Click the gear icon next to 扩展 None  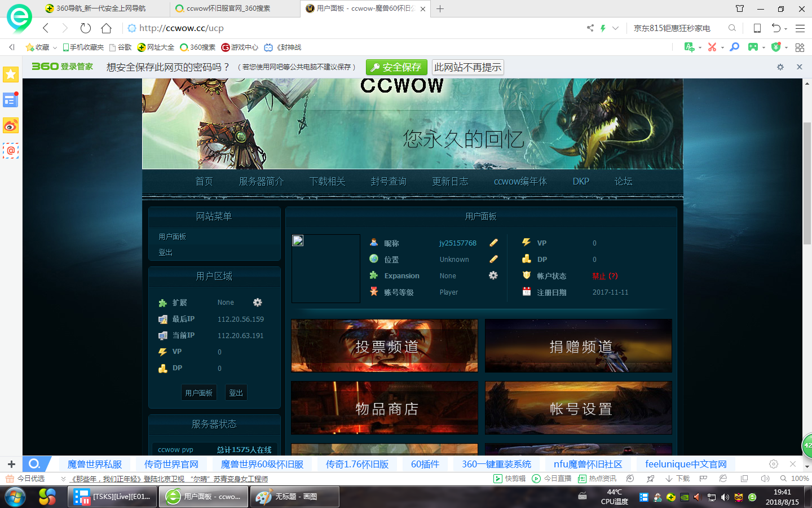click(x=257, y=303)
